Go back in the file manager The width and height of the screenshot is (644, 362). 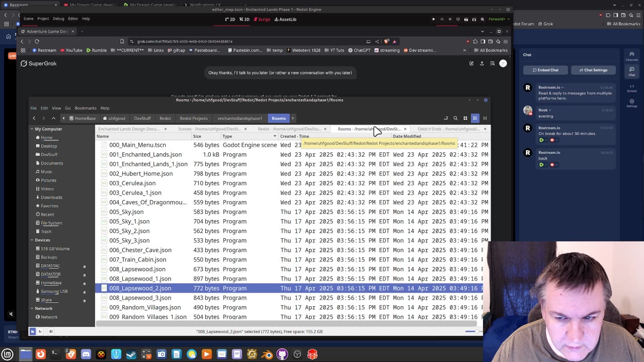[x=34, y=118]
